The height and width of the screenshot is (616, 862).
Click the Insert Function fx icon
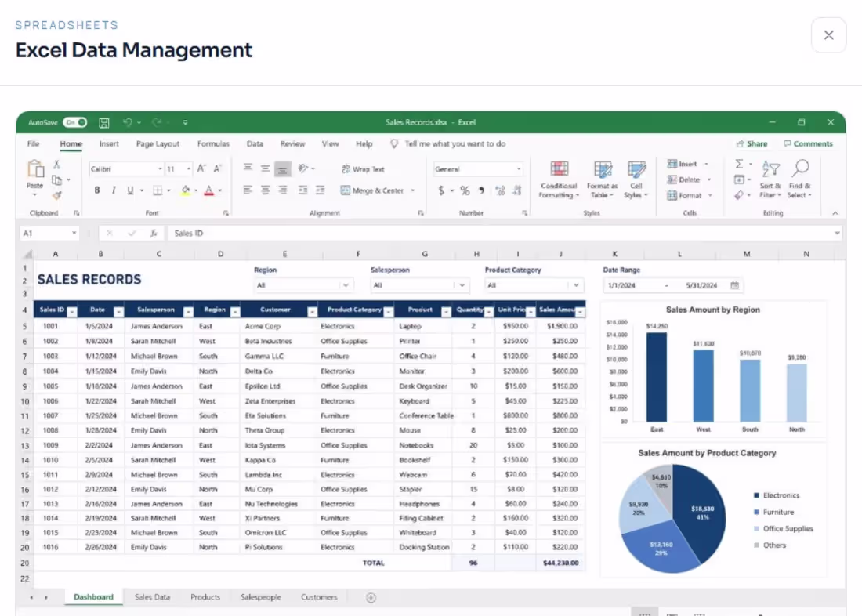154,234
